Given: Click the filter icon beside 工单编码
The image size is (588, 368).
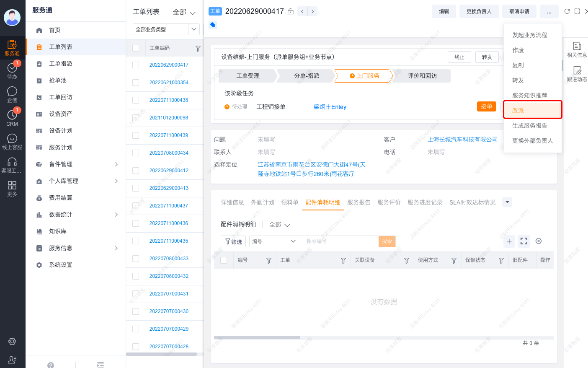Looking at the screenshot, I should point(198,49).
